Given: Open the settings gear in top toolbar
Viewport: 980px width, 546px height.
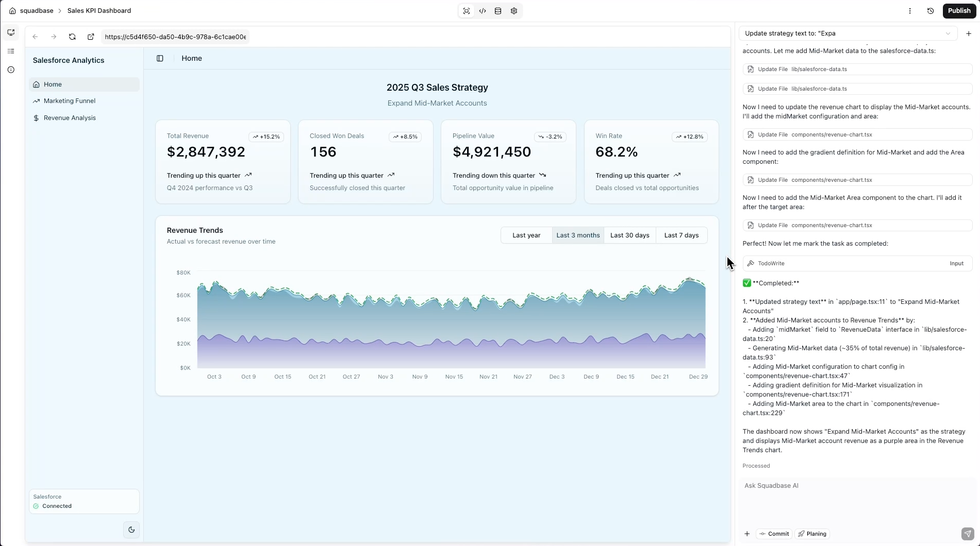Looking at the screenshot, I should coord(514,11).
